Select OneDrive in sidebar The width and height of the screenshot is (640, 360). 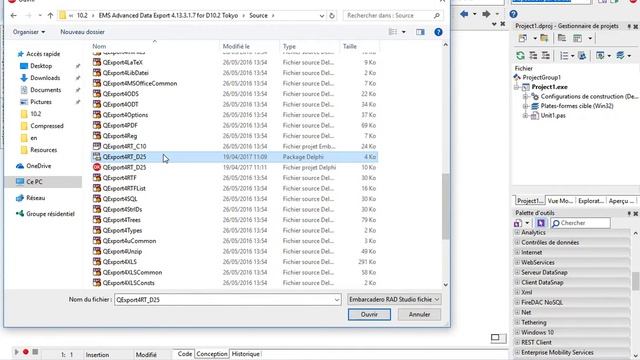click(38, 166)
